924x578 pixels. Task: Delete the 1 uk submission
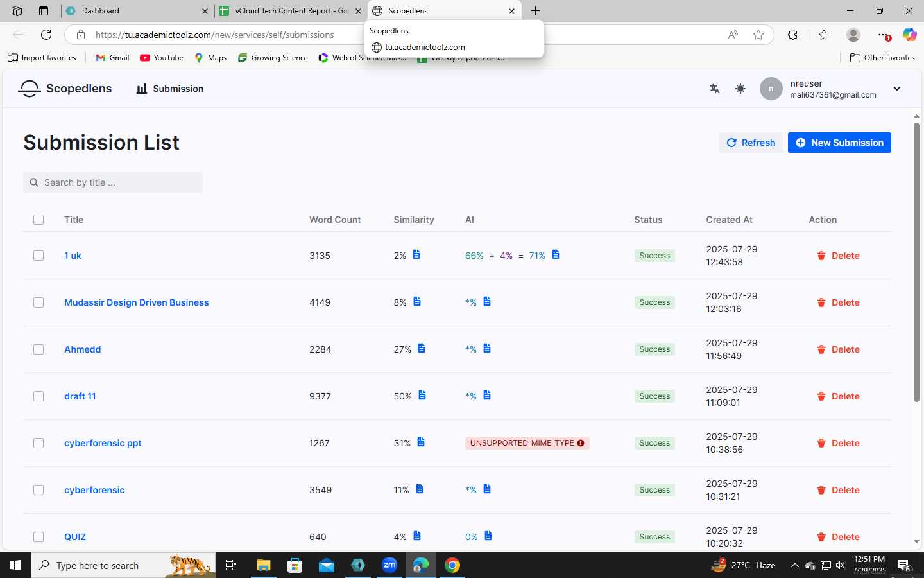pos(838,256)
